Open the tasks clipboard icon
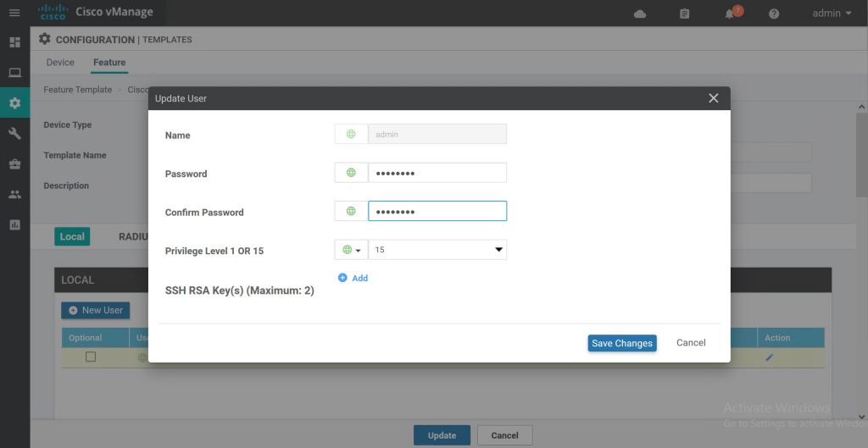 tap(685, 14)
